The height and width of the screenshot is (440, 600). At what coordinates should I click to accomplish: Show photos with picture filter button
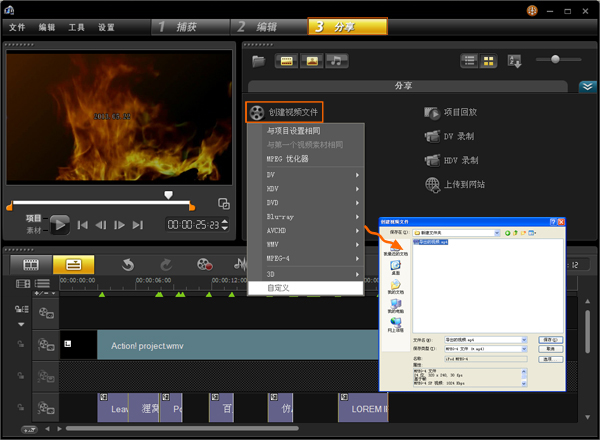tap(312, 61)
